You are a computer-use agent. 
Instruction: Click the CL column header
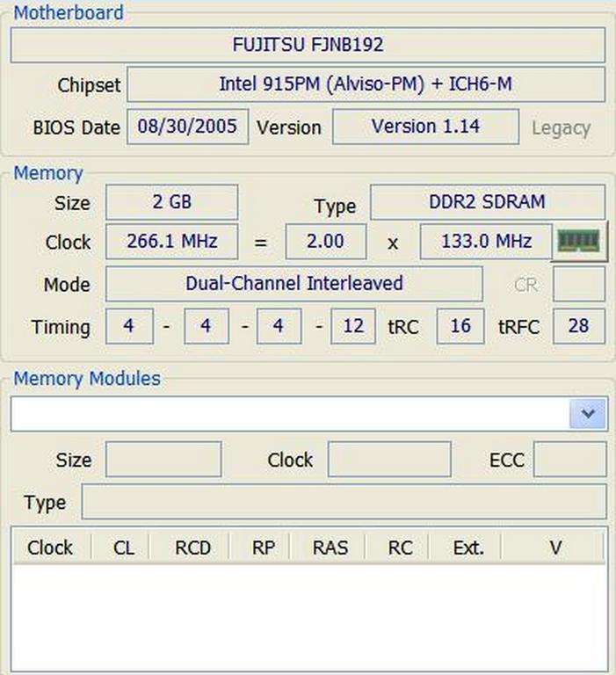(124, 548)
